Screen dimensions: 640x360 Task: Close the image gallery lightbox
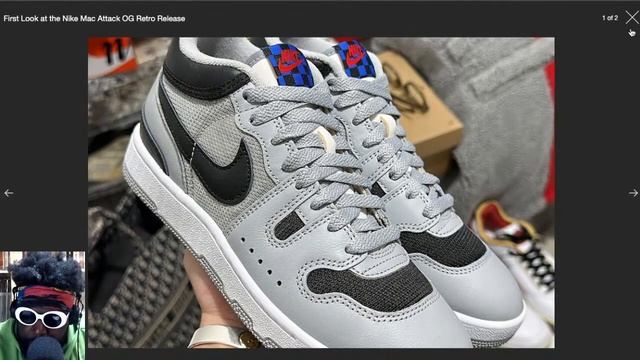[x=632, y=18]
